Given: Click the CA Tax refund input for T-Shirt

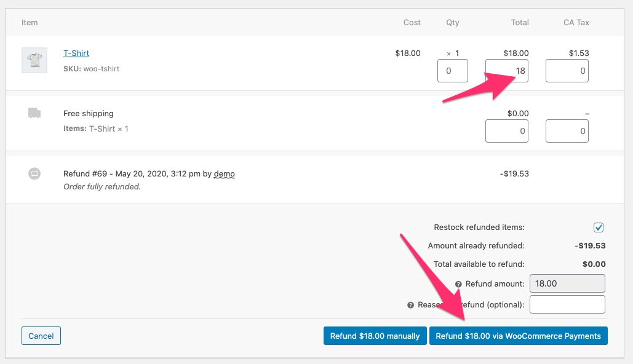Looking at the screenshot, I should 567,71.
